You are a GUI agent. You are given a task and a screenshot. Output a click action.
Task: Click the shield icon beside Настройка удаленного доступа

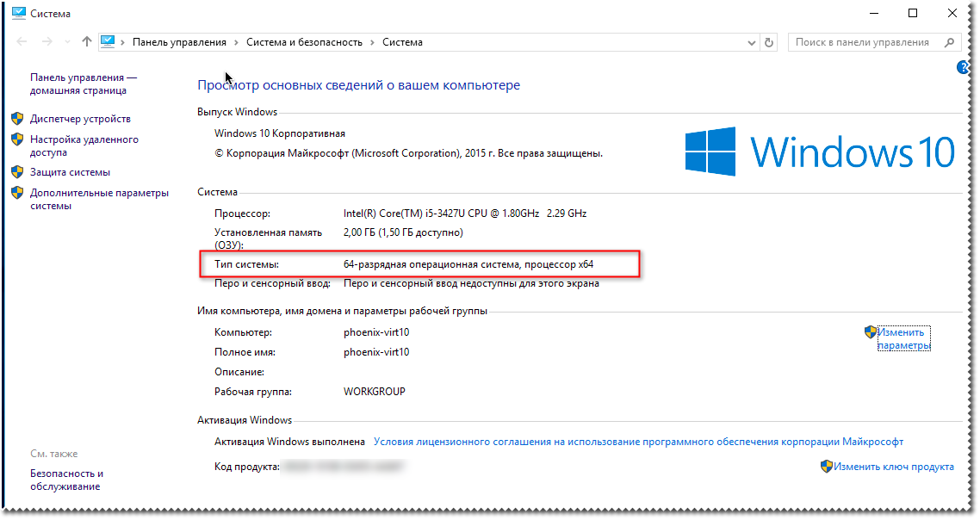coord(17,139)
